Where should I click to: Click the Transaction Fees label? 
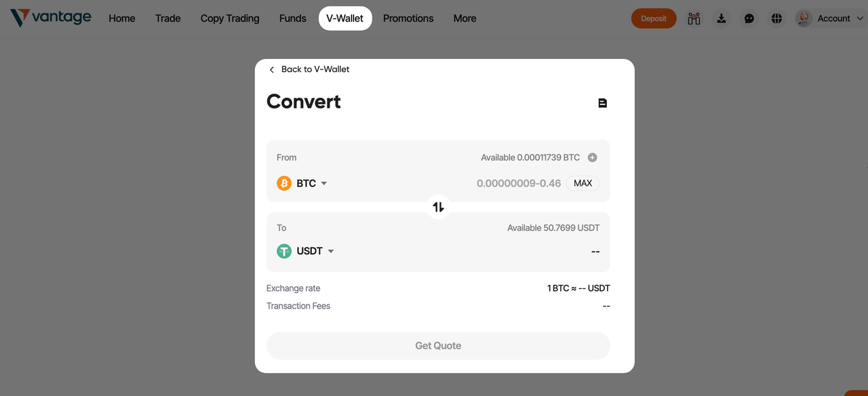click(298, 306)
